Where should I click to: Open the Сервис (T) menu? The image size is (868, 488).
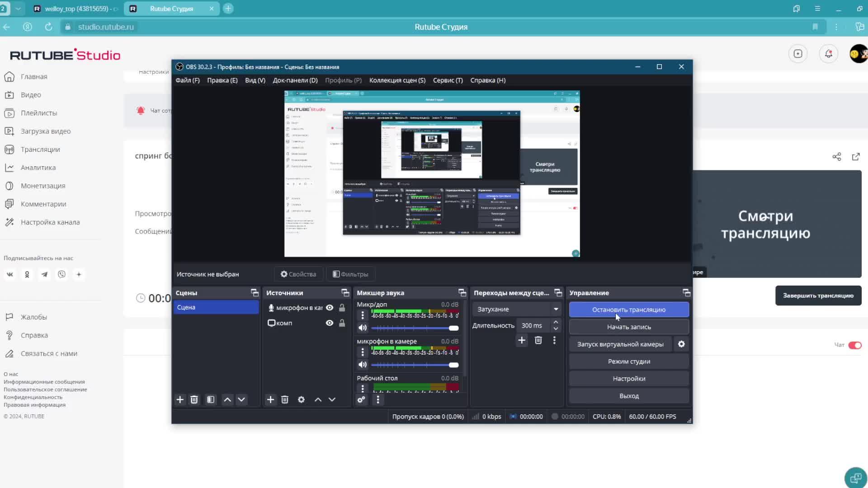448,80
